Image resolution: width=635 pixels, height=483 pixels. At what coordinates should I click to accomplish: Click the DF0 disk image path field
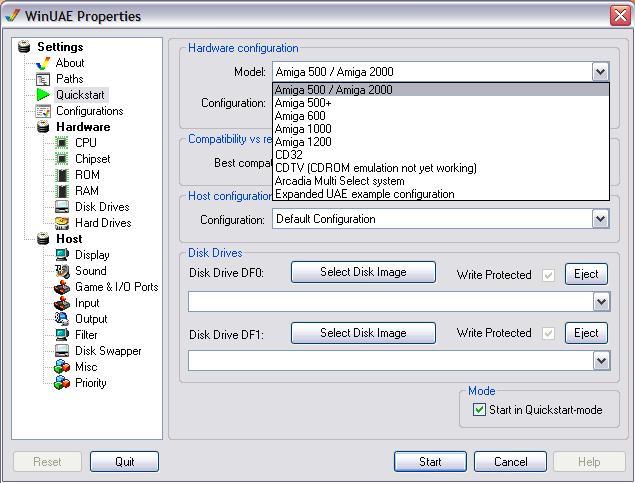click(391, 302)
